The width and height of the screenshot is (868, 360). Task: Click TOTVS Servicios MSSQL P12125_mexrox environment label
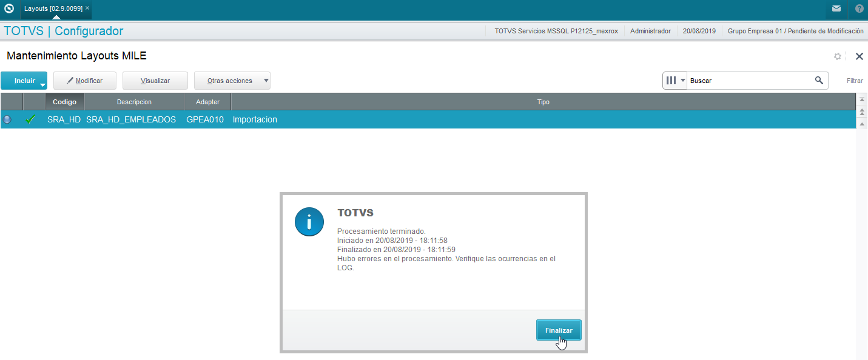tap(556, 31)
